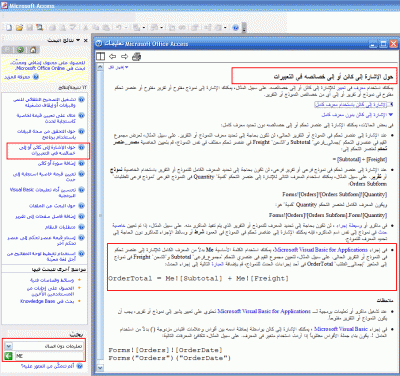
Task: Open the Knowledge Base search link
Action: pyautogui.click(x=47, y=301)
